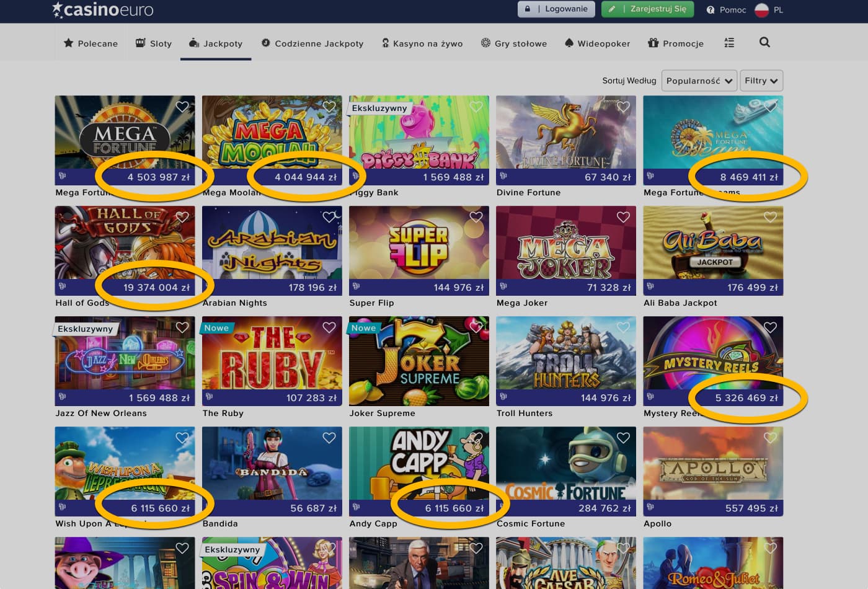The image size is (868, 589).
Task: Favorite Apollo game with heart
Action: [x=770, y=438]
